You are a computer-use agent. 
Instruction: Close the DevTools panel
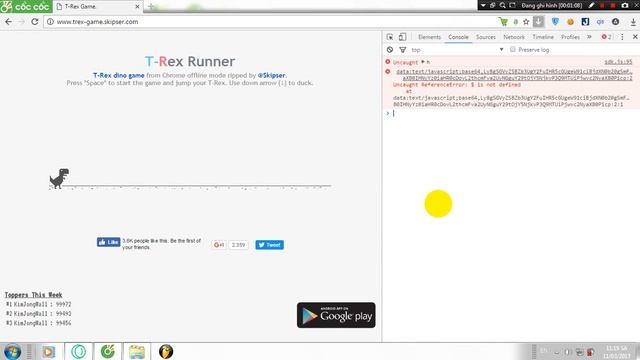coord(635,37)
